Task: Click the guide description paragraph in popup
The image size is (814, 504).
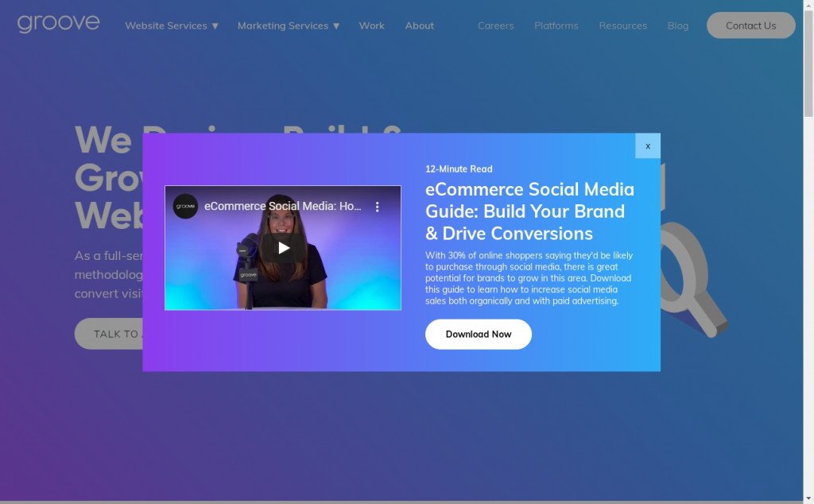Action: (529, 278)
